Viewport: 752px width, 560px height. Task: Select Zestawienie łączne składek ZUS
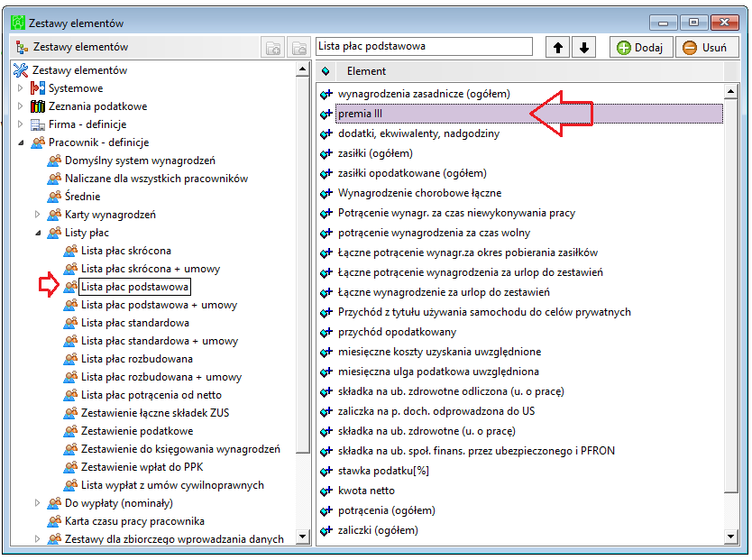point(155,413)
